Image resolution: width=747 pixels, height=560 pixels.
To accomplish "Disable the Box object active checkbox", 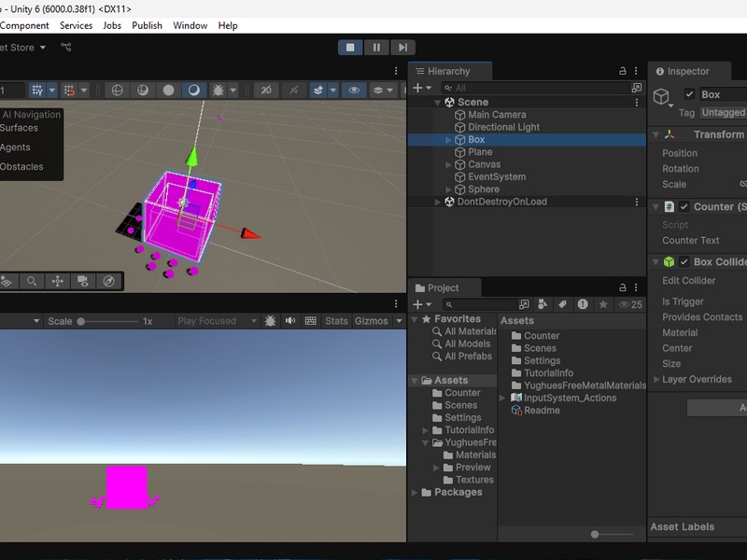I will tap(689, 94).
